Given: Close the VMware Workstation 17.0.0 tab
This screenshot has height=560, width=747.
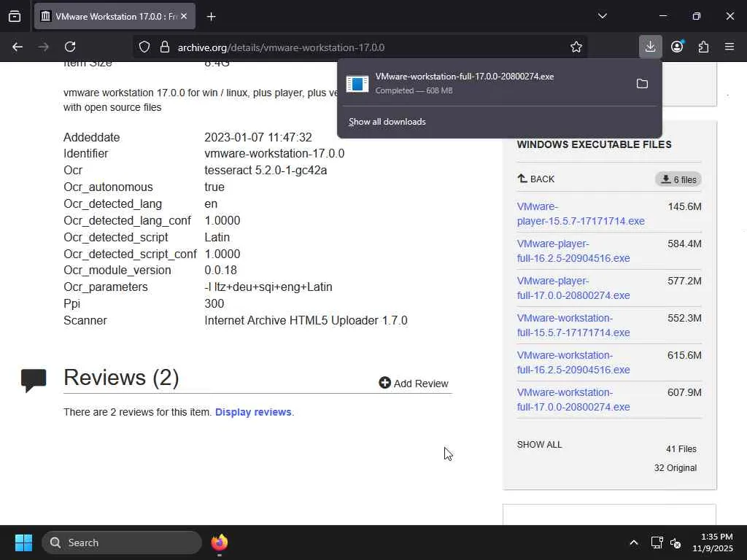Looking at the screenshot, I should [x=184, y=16].
